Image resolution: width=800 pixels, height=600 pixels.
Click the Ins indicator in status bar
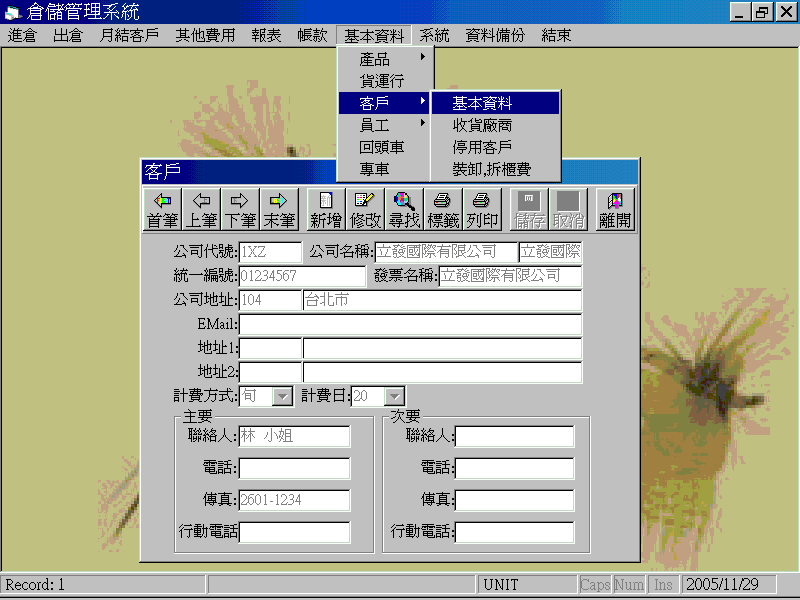[663, 585]
